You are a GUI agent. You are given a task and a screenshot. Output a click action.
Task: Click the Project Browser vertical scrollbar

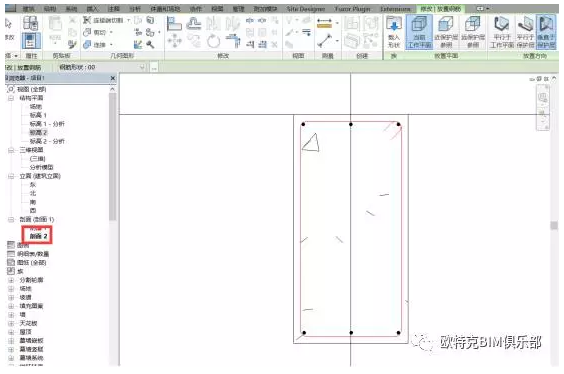point(113,156)
